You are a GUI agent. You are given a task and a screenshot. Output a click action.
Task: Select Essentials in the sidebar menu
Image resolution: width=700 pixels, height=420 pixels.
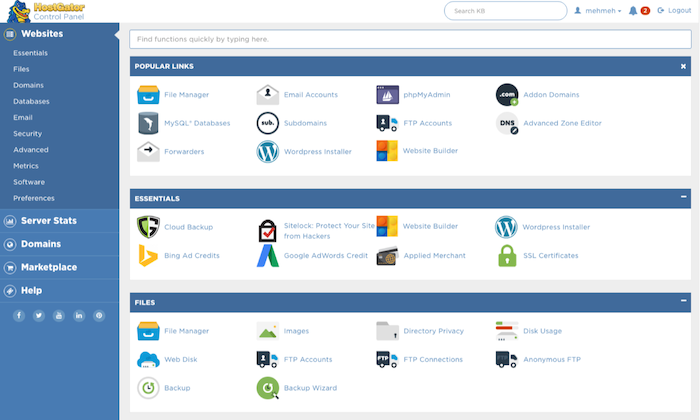[30, 53]
